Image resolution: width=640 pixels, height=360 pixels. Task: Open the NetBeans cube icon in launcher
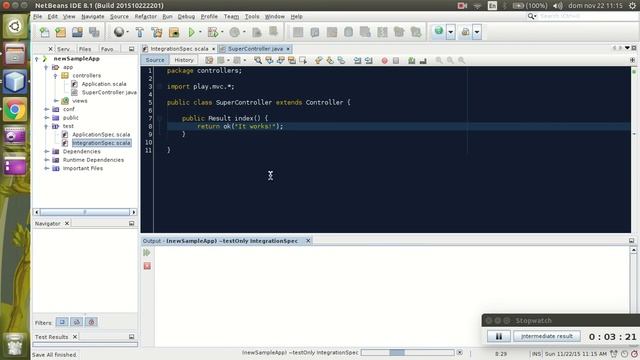pos(15,81)
